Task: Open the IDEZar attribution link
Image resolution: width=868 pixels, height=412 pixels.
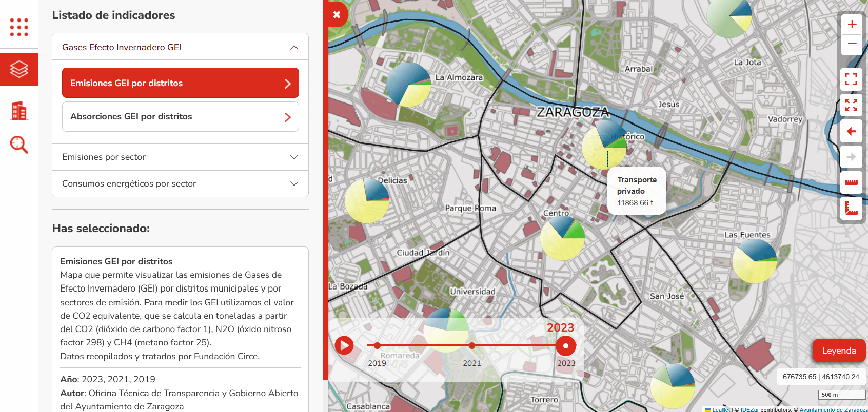Action: (749, 409)
